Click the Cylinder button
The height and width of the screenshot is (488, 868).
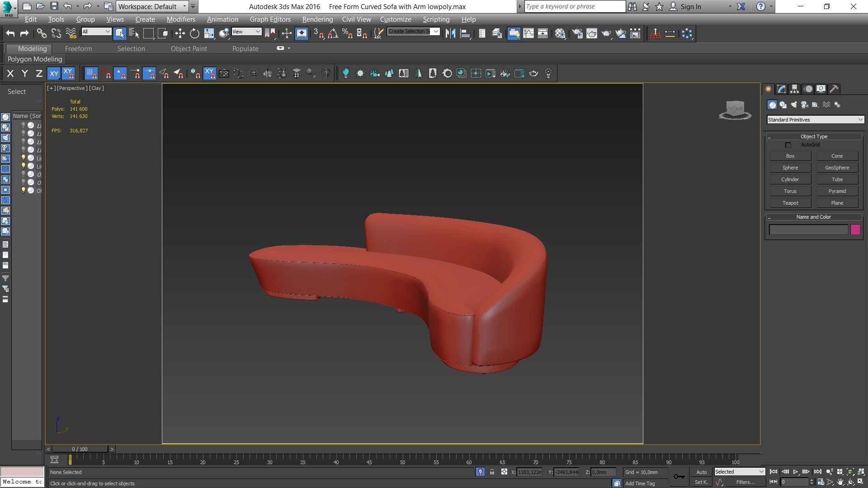click(x=790, y=179)
